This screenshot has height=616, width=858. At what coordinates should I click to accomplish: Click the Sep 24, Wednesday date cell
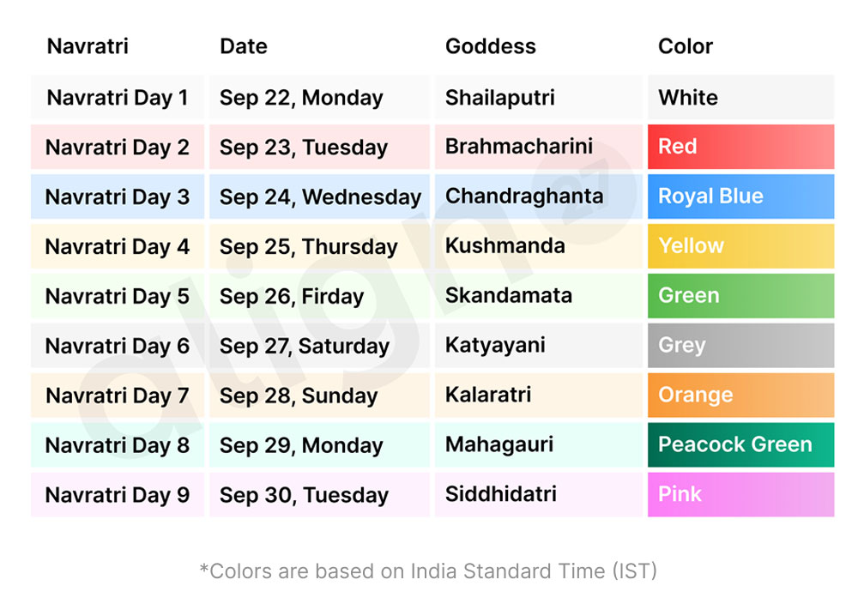(319, 197)
